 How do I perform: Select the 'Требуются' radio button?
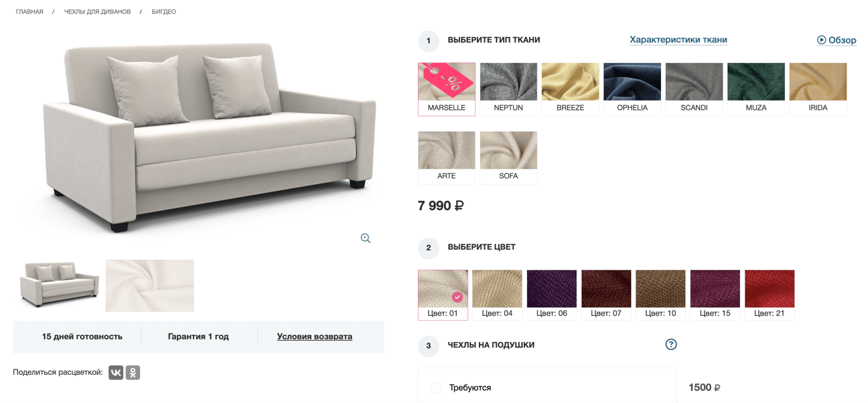(x=436, y=388)
